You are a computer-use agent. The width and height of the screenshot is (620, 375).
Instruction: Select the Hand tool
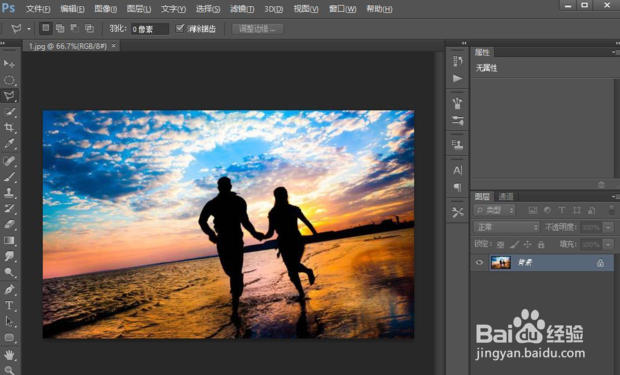[x=9, y=355]
